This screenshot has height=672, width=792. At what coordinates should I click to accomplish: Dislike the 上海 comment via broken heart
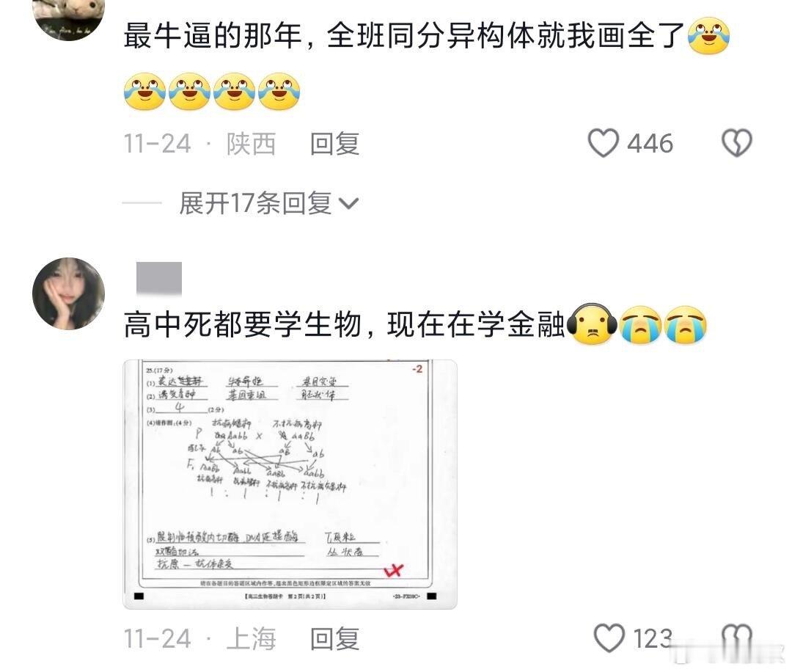point(737,637)
